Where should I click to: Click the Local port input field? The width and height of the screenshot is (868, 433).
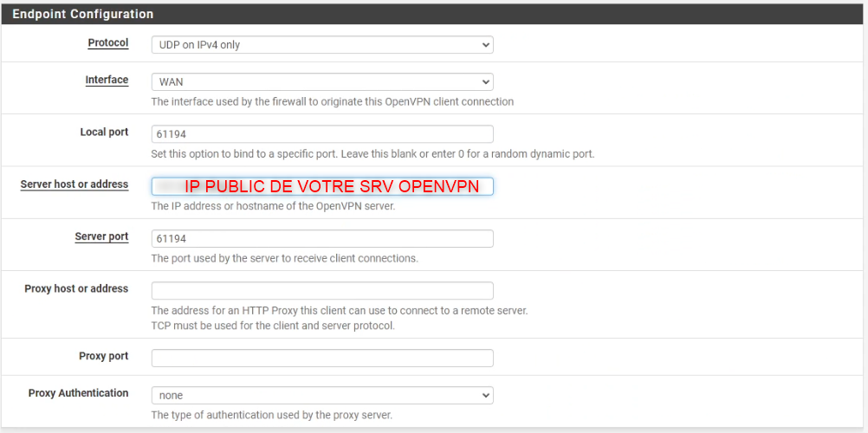pyautogui.click(x=321, y=134)
